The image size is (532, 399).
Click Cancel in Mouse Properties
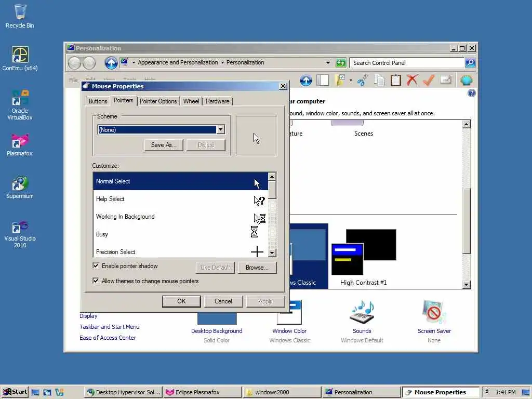pyautogui.click(x=223, y=301)
